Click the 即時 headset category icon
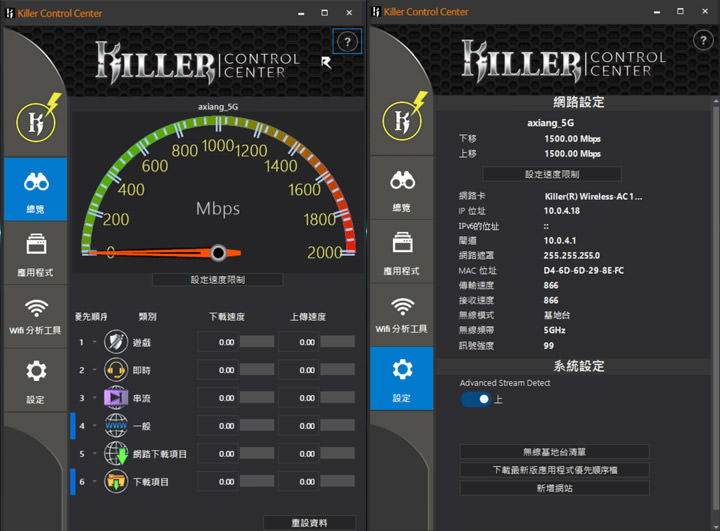This screenshot has height=531, width=720. tap(116, 370)
